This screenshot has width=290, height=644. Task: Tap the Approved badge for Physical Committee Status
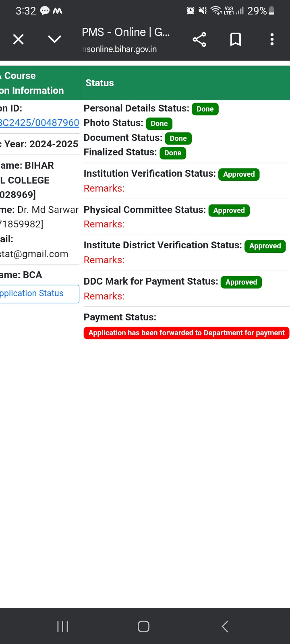[x=229, y=211]
